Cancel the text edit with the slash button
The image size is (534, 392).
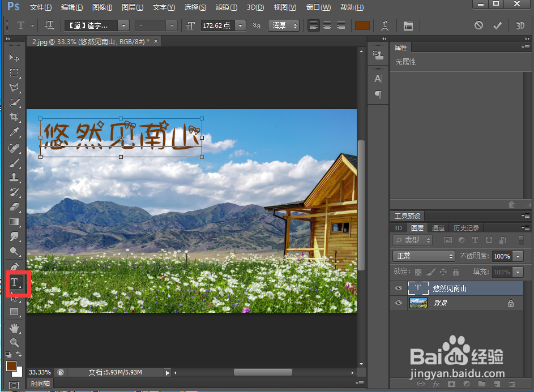pyautogui.click(x=479, y=25)
